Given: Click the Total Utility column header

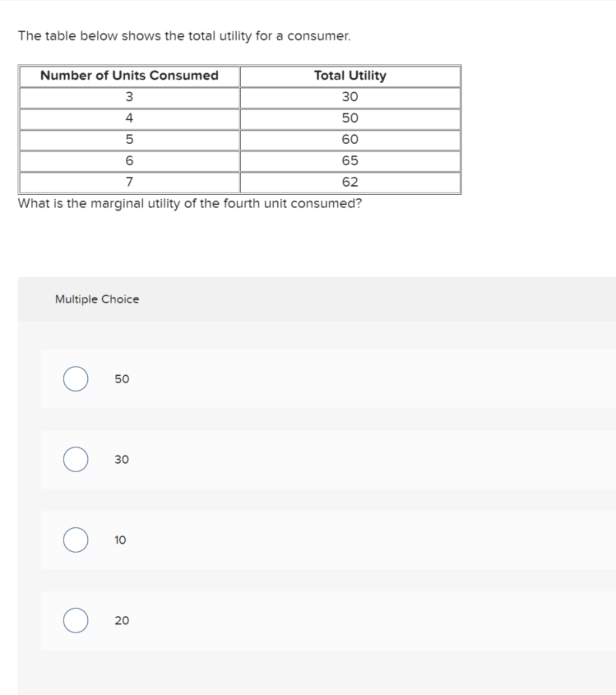Looking at the screenshot, I should [350, 76].
